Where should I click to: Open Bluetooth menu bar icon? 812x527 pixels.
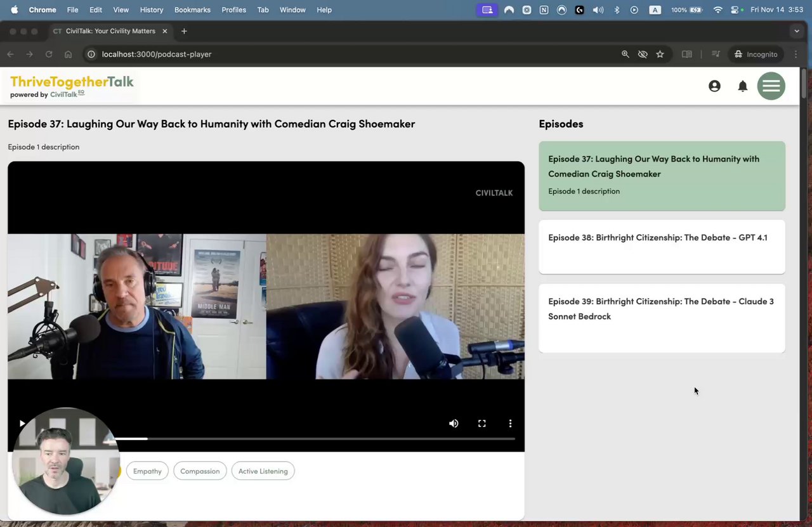click(x=617, y=10)
